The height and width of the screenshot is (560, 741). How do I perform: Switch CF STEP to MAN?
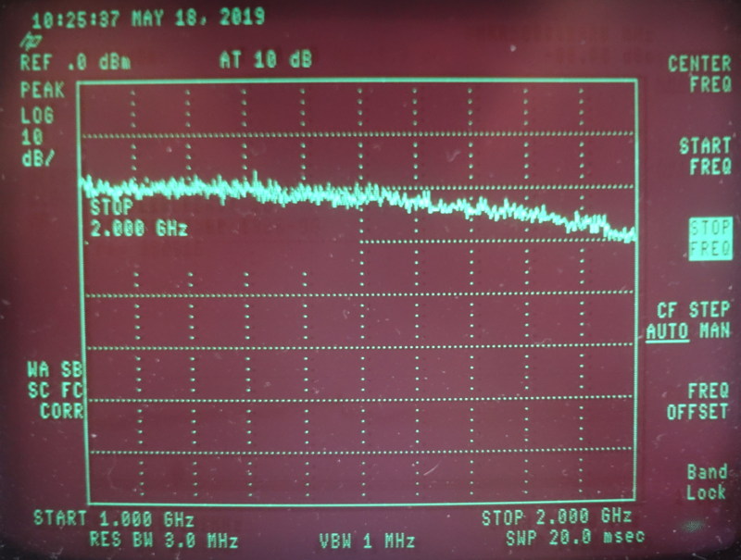tap(712, 330)
